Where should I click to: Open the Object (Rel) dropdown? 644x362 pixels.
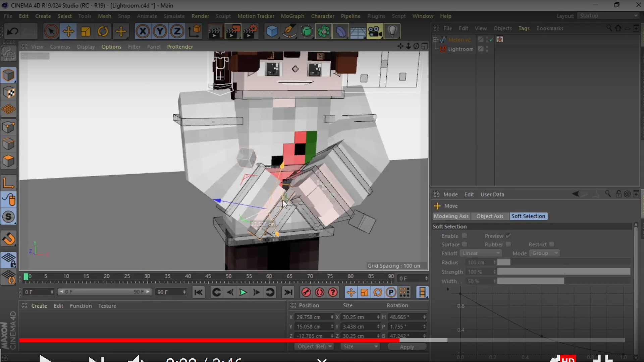click(314, 347)
